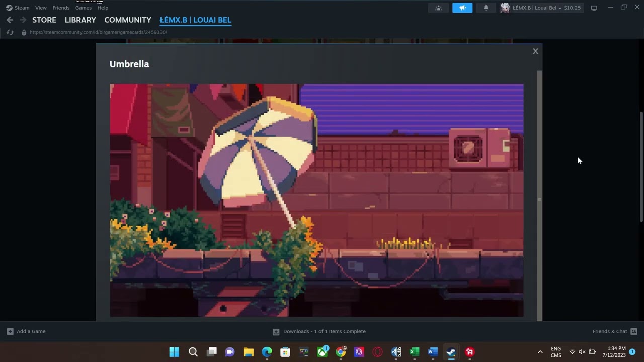Click Add a Game
644x362 pixels.
click(x=26, y=331)
